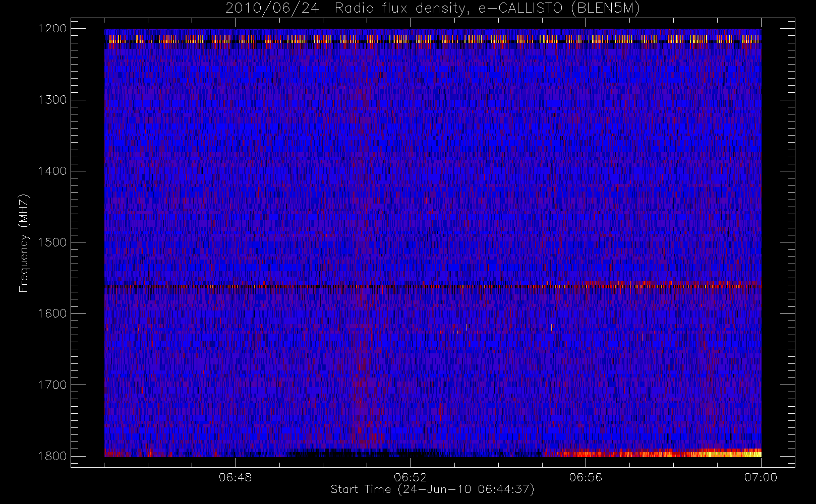Click the 06:52 time tick label

point(411,477)
